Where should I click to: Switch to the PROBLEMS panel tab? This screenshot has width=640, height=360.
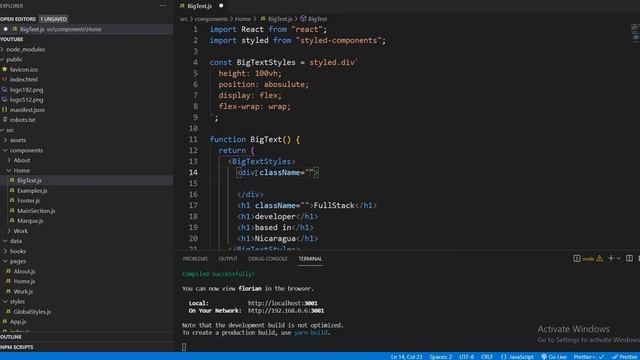[x=195, y=259]
